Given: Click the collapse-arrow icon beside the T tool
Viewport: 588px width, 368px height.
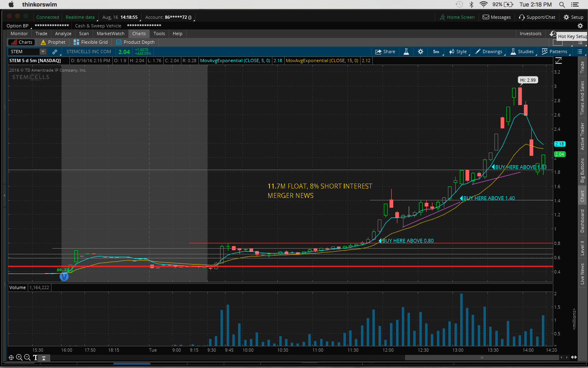Looking at the screenshot, I should click(44, 358).
